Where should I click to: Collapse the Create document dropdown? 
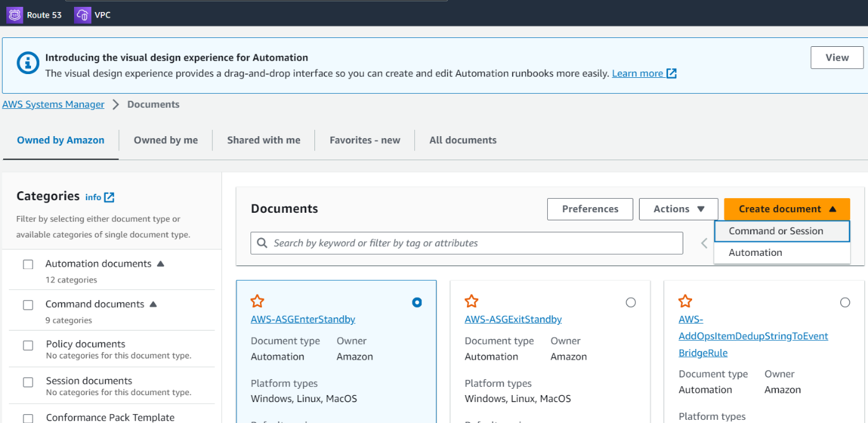786,209
